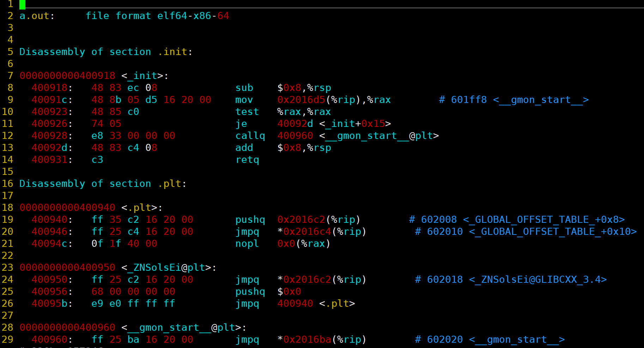Viewport: 644px width, 348px height.
Task: Click the '<_init>:' symbol label
Action: (x=145, y=76)
